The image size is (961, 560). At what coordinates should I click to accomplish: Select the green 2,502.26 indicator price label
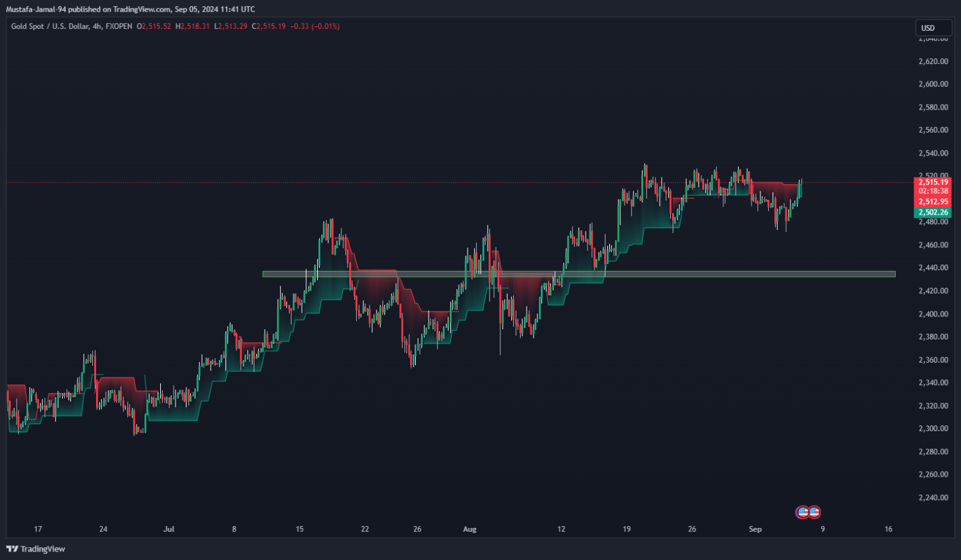coord(933,213)
